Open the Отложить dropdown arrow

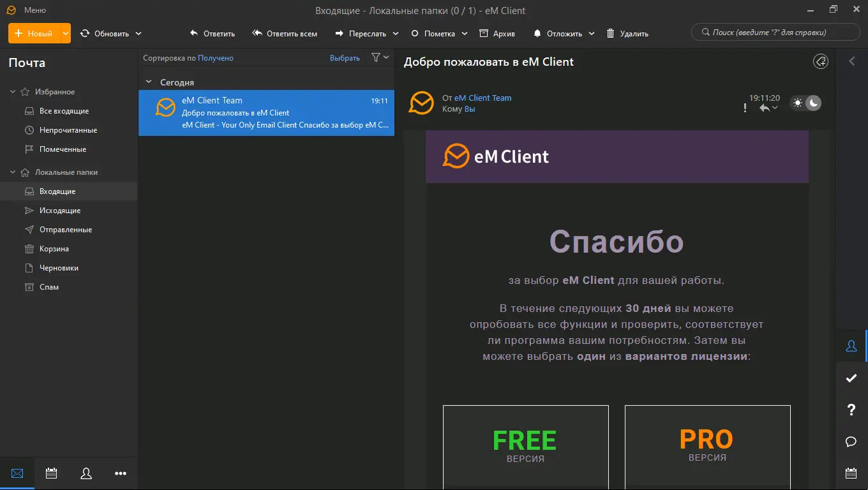pyautogui.click(x=592, y=33)
